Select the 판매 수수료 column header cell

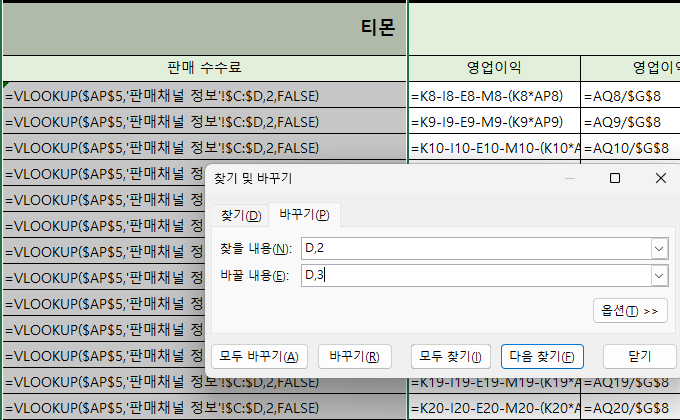(x=205, y=68)
